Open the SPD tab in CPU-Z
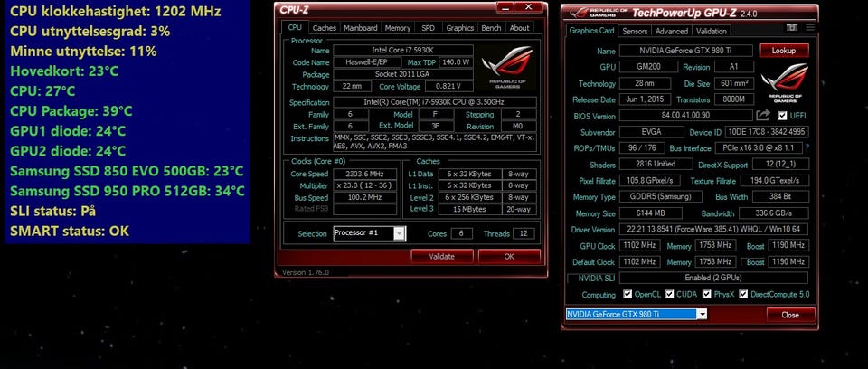This screenshot has width=868, height=369. click(428, 28)
